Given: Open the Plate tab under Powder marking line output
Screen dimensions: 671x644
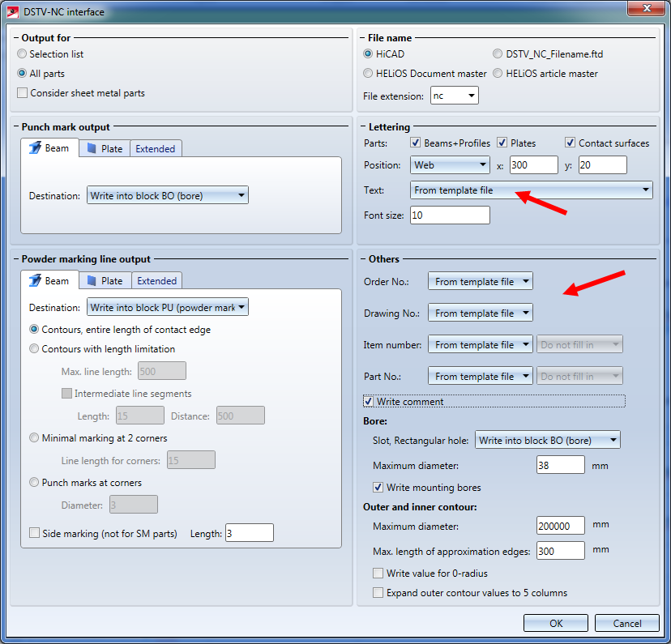Looking at the screenshot, I should pyautogui.click(x=105, y=280).
